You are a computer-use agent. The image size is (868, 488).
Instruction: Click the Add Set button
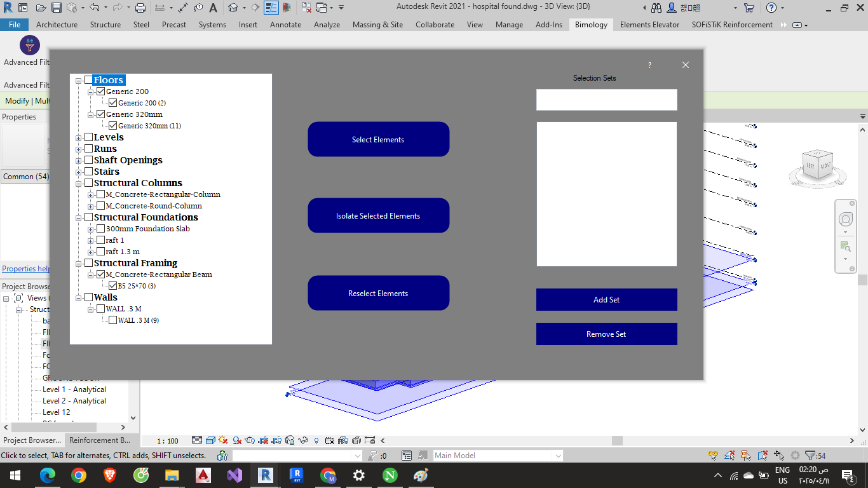[606, 299]
